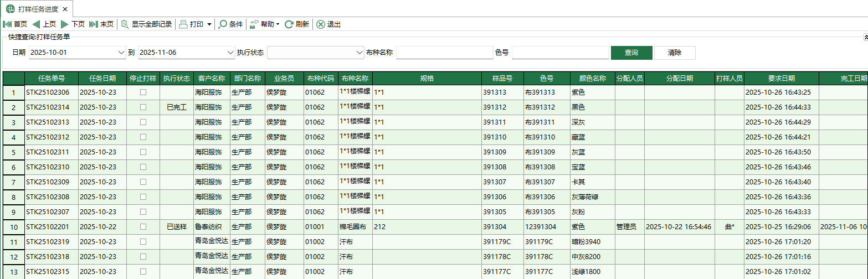Screen dimensions: 868x279
Task: Open end date dropdown 2025-11-06
Action: [231, 53]
